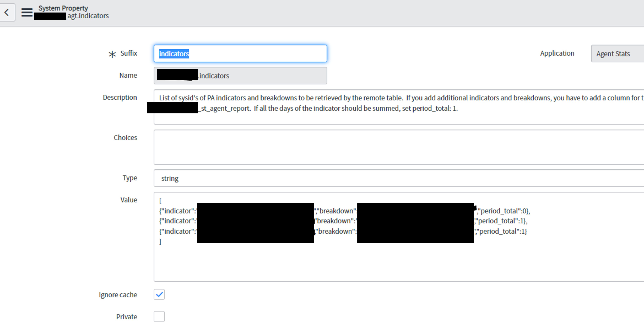Select the read-only Name field

[240, 76]
